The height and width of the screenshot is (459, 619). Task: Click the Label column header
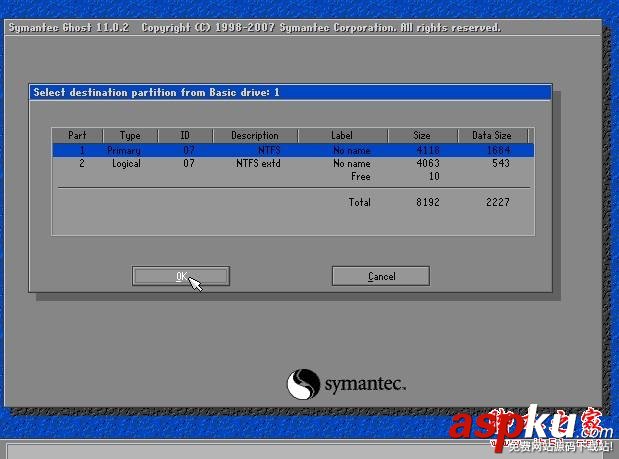tap(342, 135)
